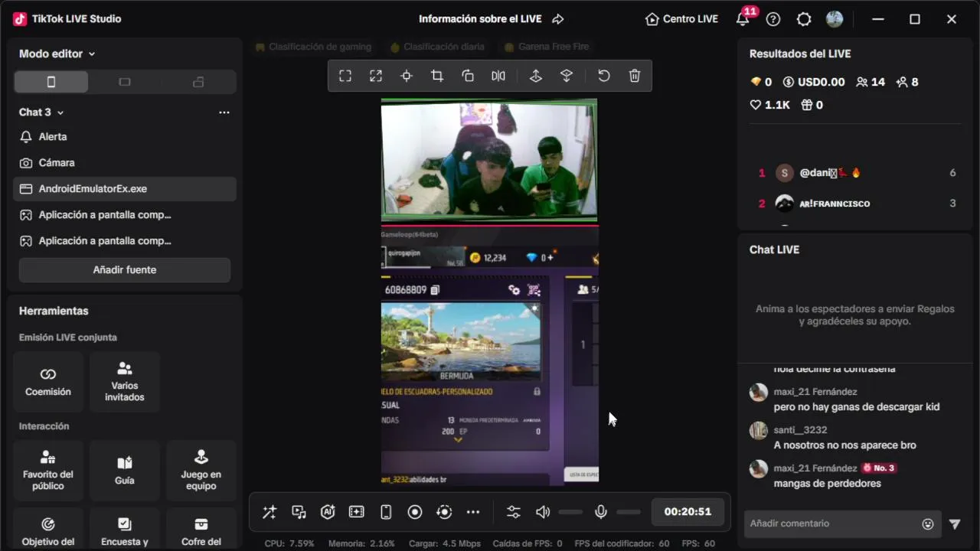This screenshot has width=980, height=551.
Task: Open the Cofre del tesoro tool
Action: coord(201,530)
